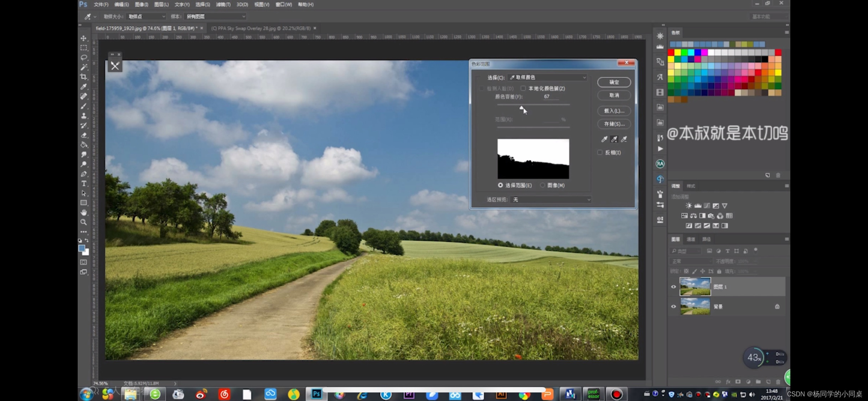Select the 图像 radio button
The width and height of the screenshot is (868, 401).
tap(543, 185)
